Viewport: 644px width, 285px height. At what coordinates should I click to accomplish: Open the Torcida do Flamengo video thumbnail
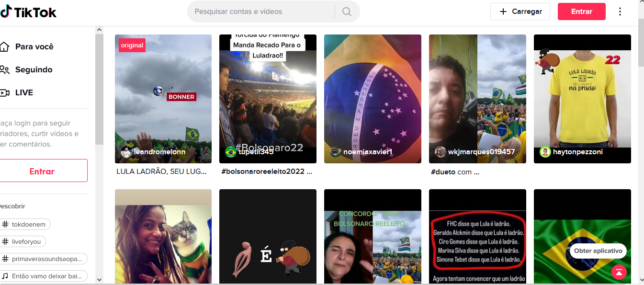268,99
